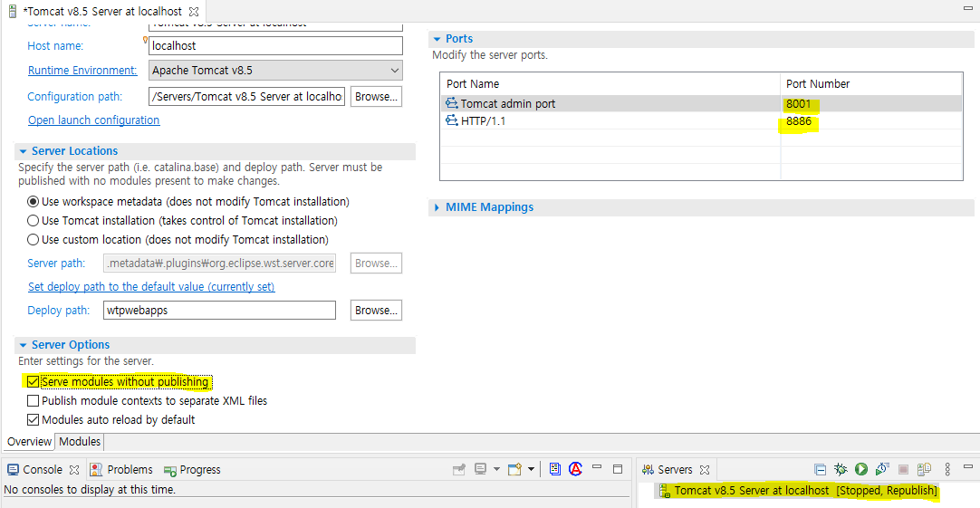Open the Servers view three-dot menu
The image size is (980, 508).
[947, 469]
